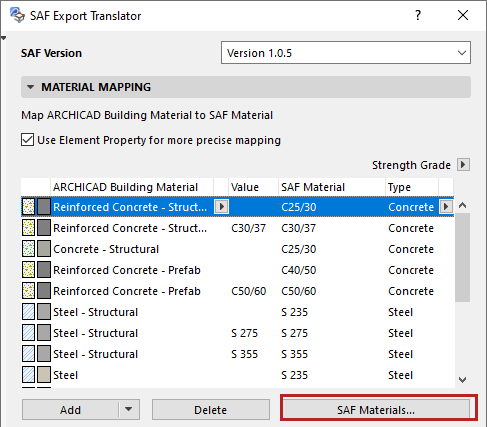Click the C50/60 Value cell

(x=248, y=291)
